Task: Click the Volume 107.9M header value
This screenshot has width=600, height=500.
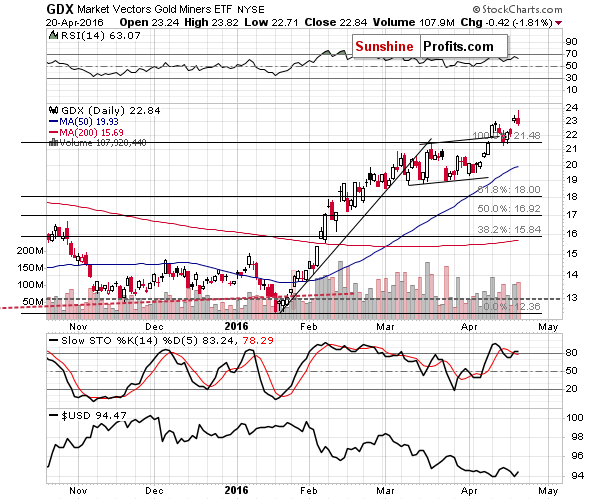Action: pos(414,23)
